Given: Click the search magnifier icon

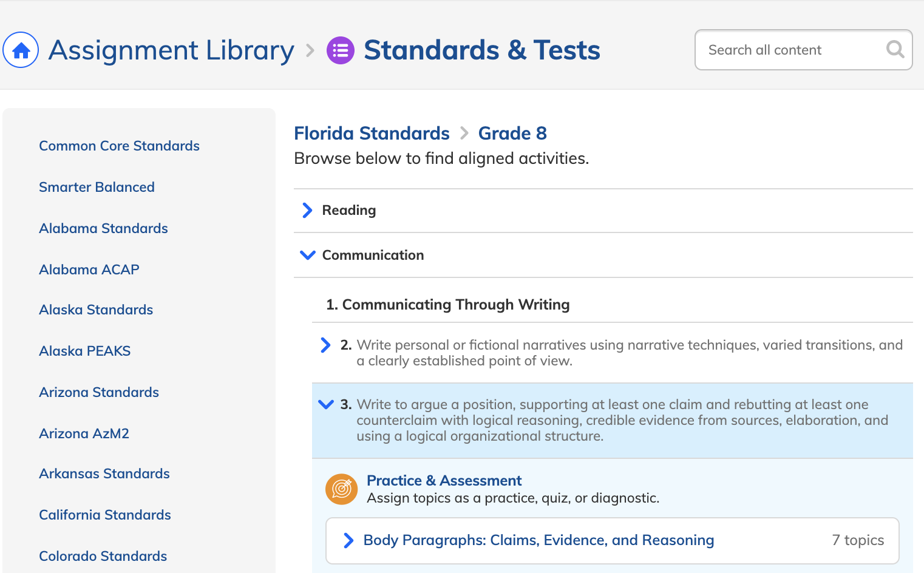Looking at the screenshot, I should coord(895,49).
